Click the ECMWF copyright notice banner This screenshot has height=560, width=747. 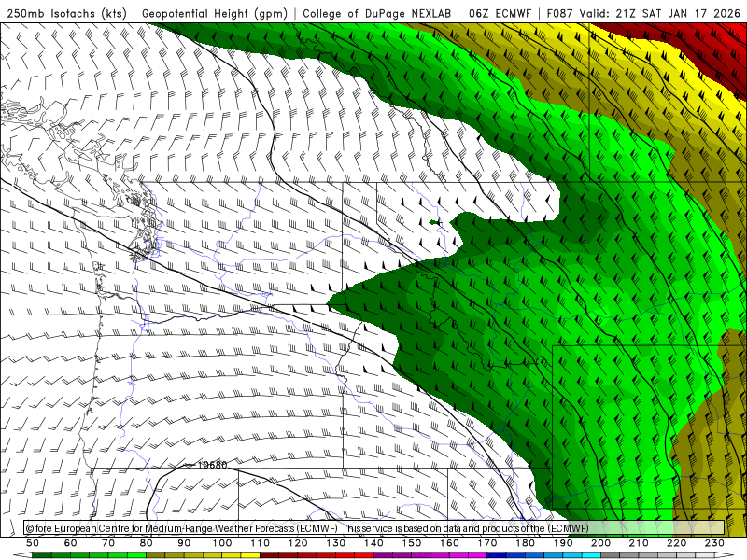374,528
